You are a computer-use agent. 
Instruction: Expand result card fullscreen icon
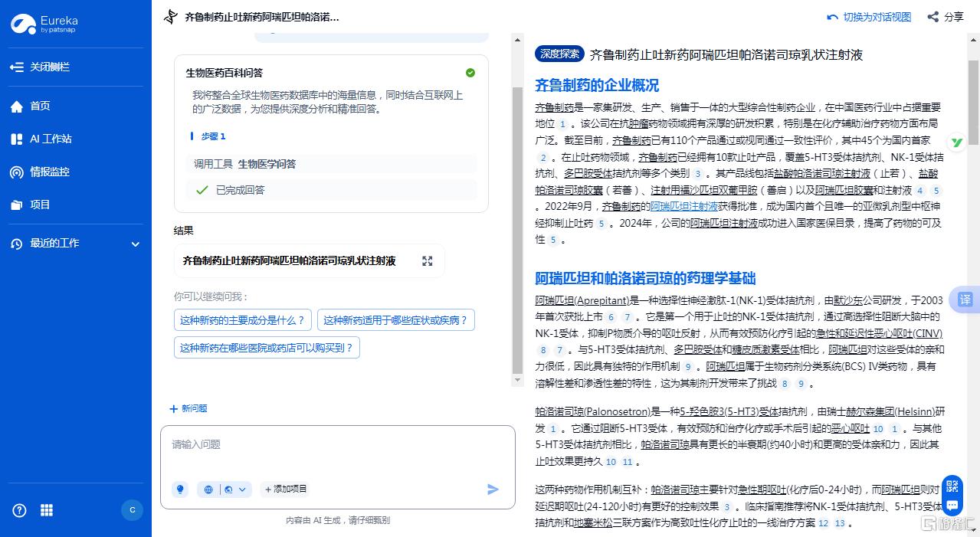pos(428,261)
